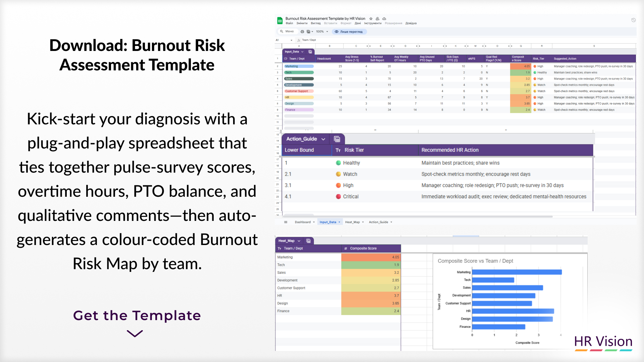Viewport: 644px width, 362px height.
Task: Click the Action_Guide table view icon
Action: click(x=337, y=139)
